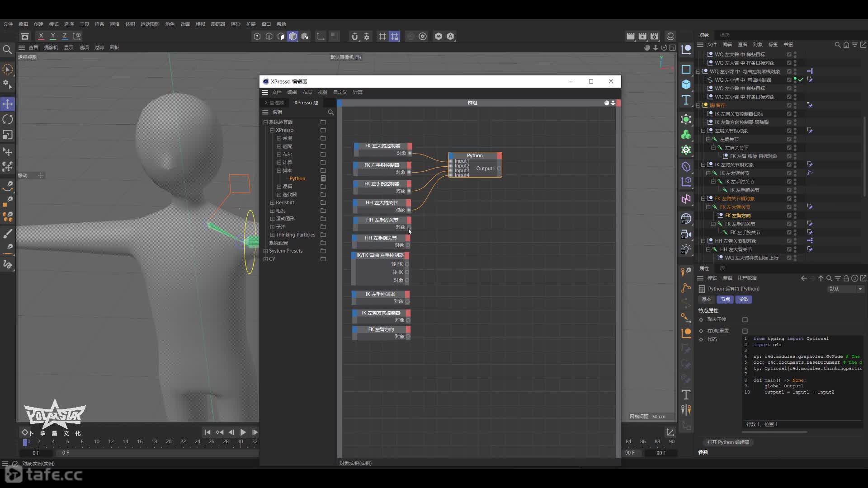
Task: Collapse FK 左臂关节根对象 in Object Manager
Action: (703, 198)
